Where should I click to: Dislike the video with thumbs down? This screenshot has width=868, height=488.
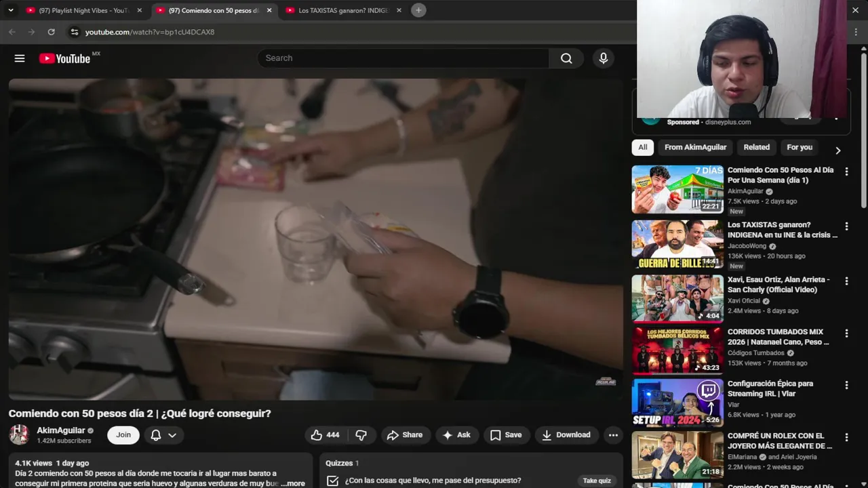click(x=361, y=435)
